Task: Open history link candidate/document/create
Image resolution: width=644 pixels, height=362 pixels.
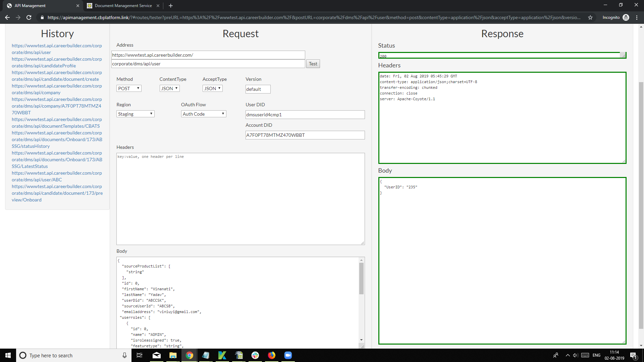Action: coord(57,76)
